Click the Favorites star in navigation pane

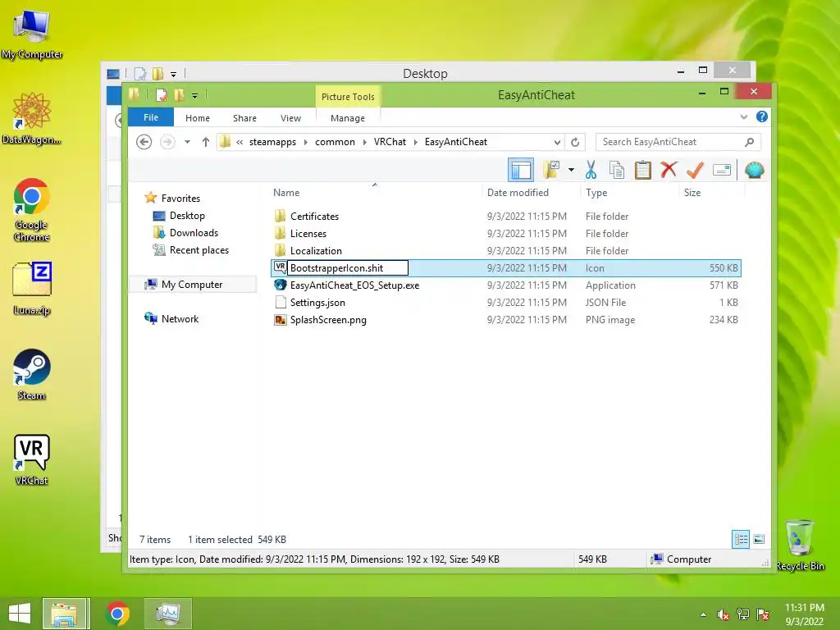click(x=151, y=198)
